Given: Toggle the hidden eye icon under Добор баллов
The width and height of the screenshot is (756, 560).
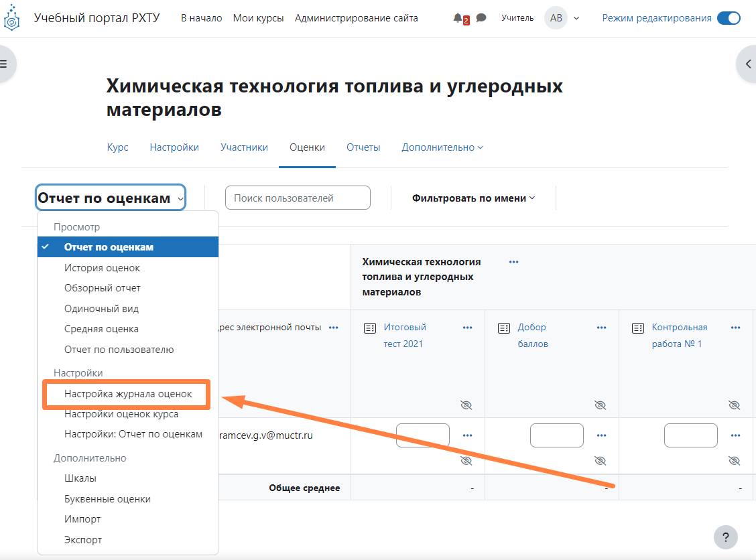Looking at the screenshot, I should pos(600,405).
